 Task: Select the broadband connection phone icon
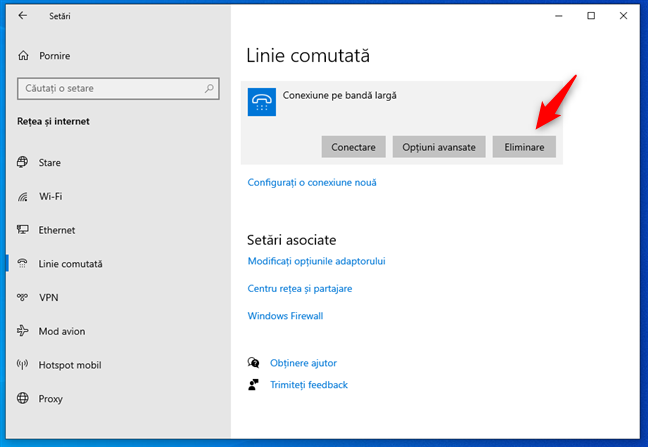point(262,102)
